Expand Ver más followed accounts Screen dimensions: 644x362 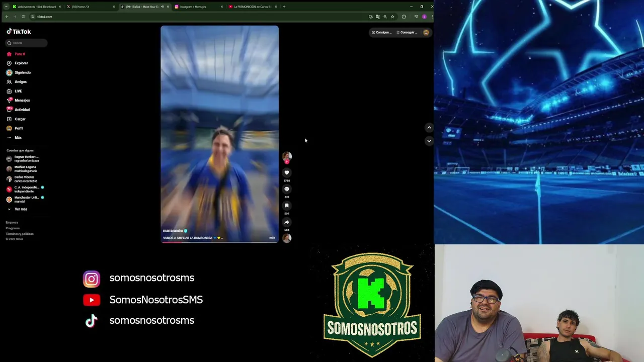(17, 209)
